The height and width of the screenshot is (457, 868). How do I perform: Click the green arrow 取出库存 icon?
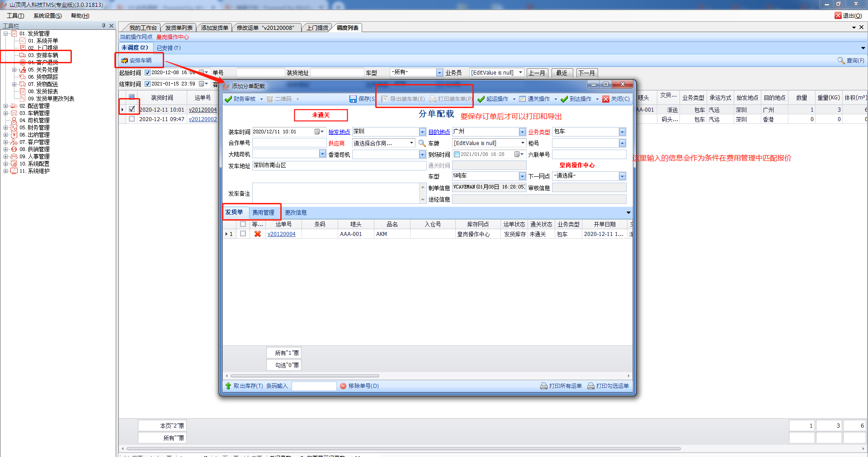point(228,386)
